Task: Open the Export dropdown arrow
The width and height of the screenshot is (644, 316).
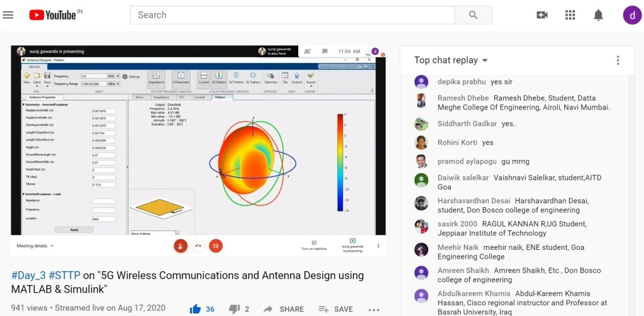Action: pos(311,86)
